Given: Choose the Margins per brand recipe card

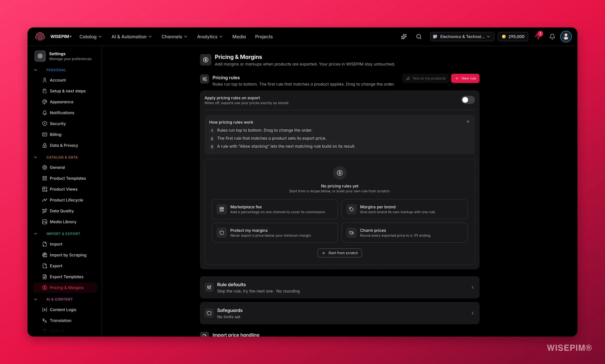Looking at the screenshot, I should click(404, 209).
